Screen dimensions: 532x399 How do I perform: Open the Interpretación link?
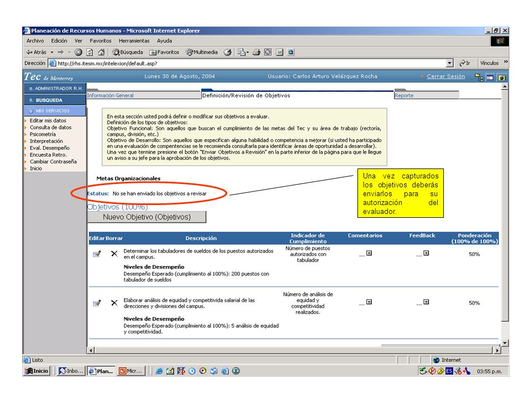click(x=46, y=141)
